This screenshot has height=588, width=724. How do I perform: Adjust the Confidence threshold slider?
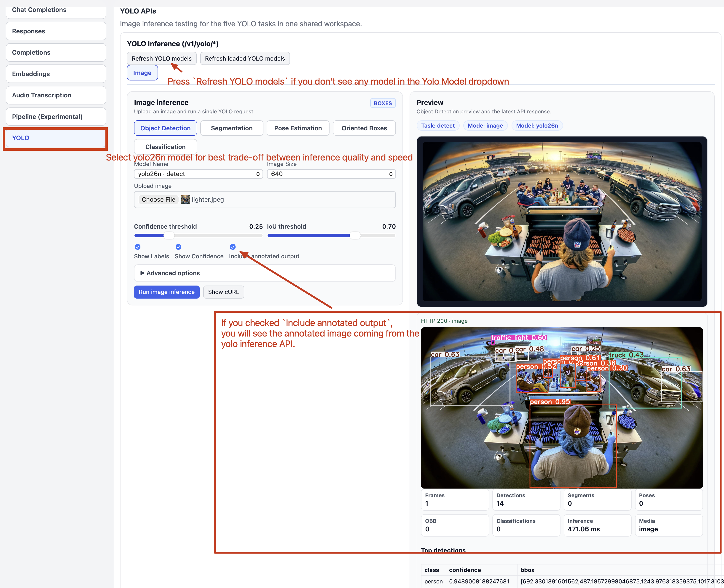[198, 235]
